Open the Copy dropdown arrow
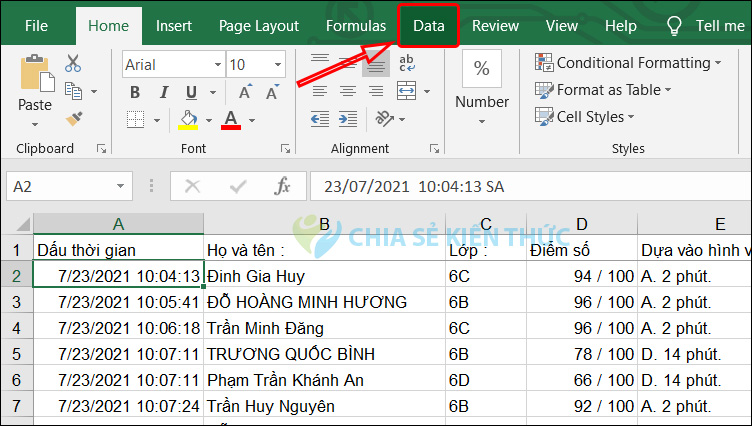 [x=94, y=92]
